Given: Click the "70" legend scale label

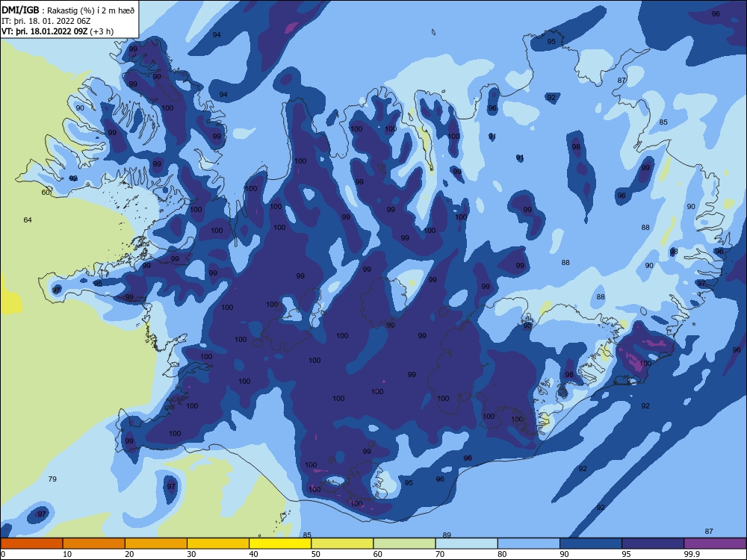Looking at the screenshot, I should pyautogui.click(x=440, y=554).
